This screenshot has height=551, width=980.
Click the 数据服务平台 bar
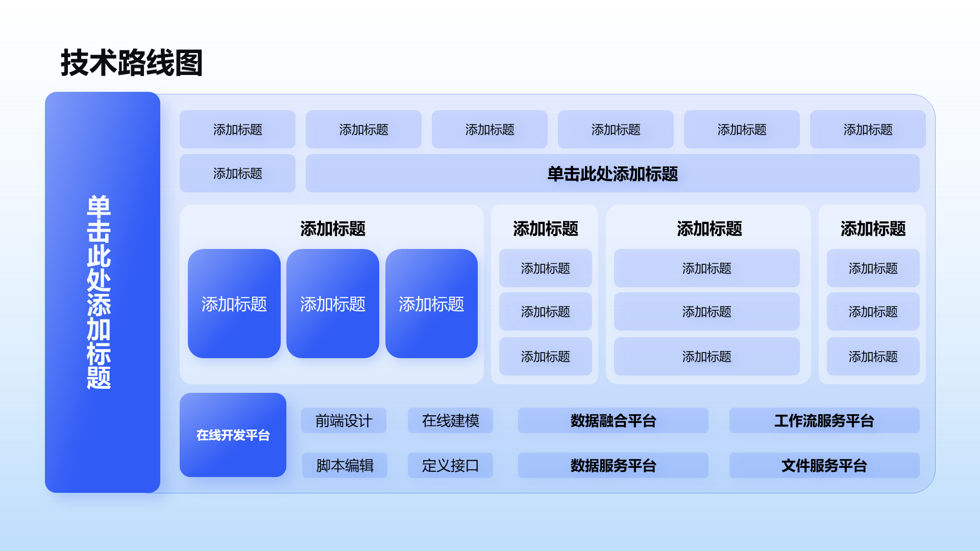[613, 465]
